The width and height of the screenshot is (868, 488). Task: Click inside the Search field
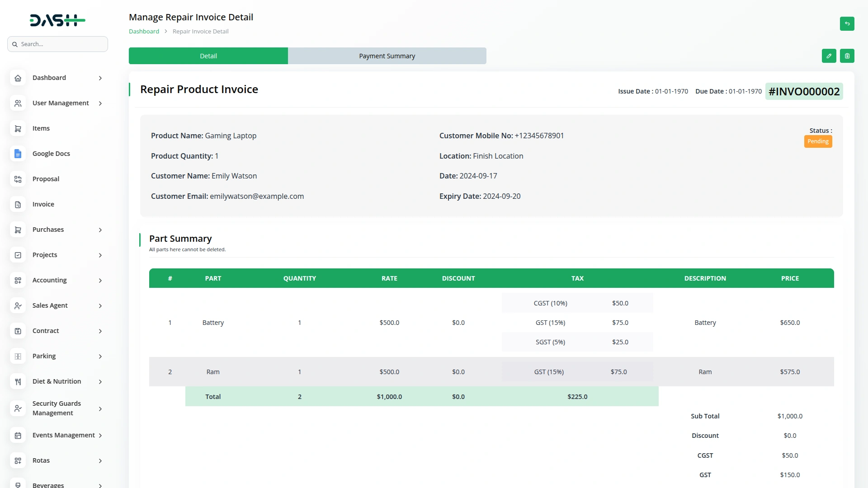click(57, 44)
